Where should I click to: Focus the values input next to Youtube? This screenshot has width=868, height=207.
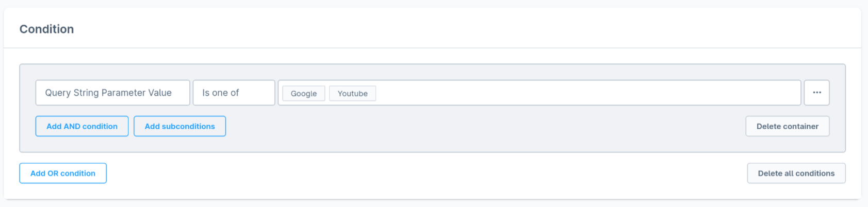(x=588, y=93)
